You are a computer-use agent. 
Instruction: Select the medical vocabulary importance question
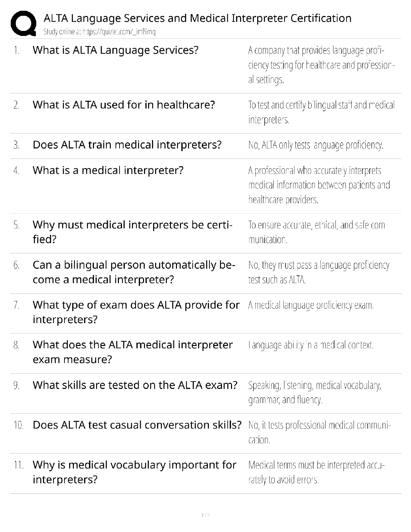134,472
